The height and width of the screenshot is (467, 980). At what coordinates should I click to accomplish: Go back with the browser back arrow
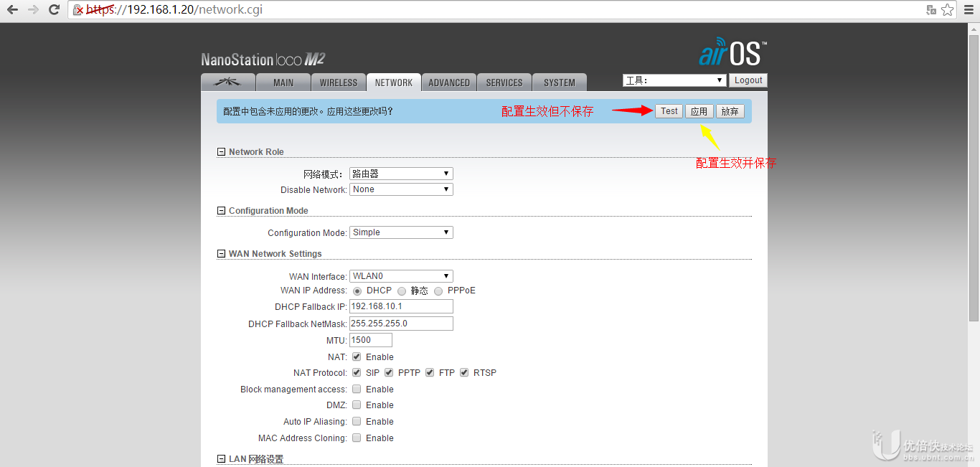[x=12, y=10]
